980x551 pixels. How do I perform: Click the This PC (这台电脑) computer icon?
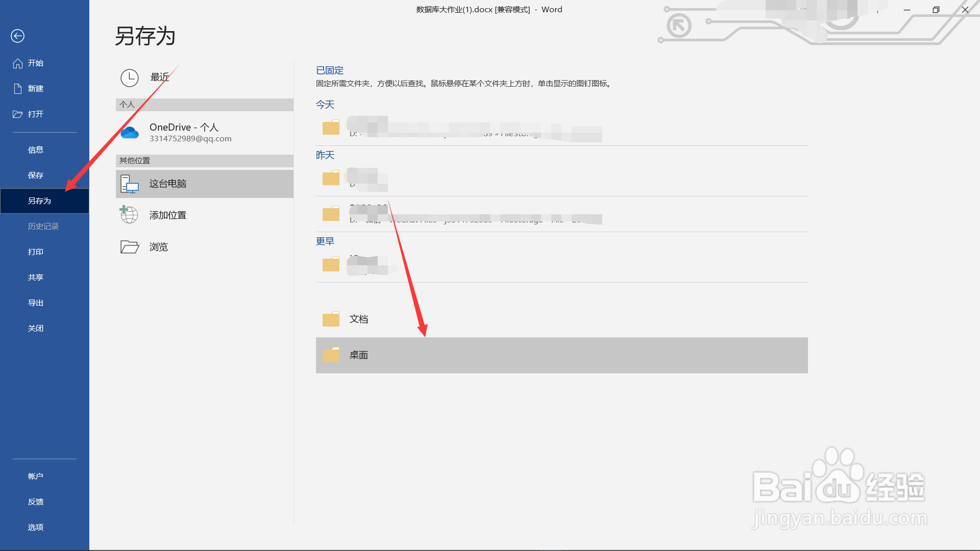tap(130, 184)
